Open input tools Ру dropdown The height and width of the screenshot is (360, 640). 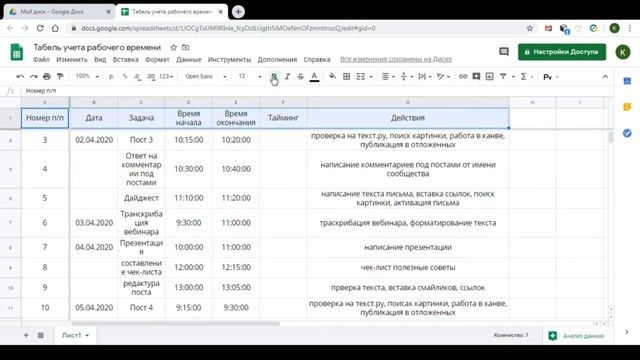(x=551, y=76)
